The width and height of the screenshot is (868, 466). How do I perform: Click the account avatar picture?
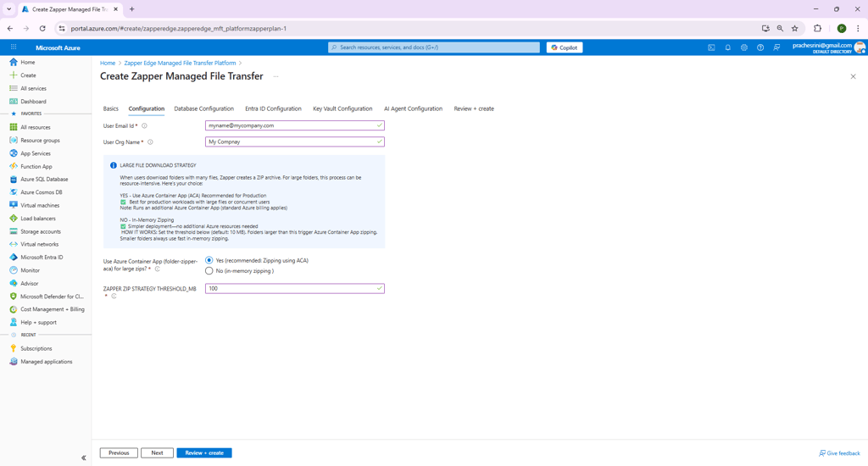[860, 47]
